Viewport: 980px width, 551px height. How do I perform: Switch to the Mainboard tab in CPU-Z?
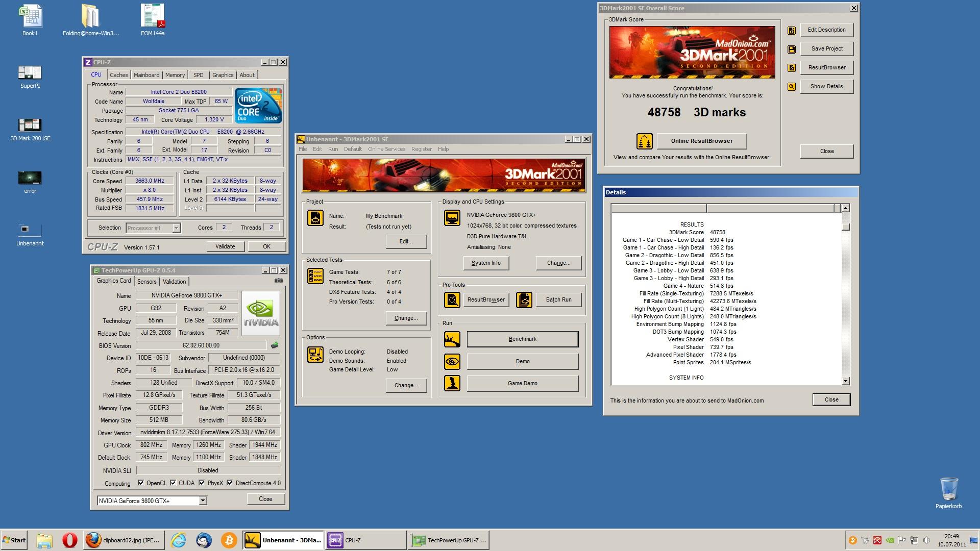tap(146, 75)
